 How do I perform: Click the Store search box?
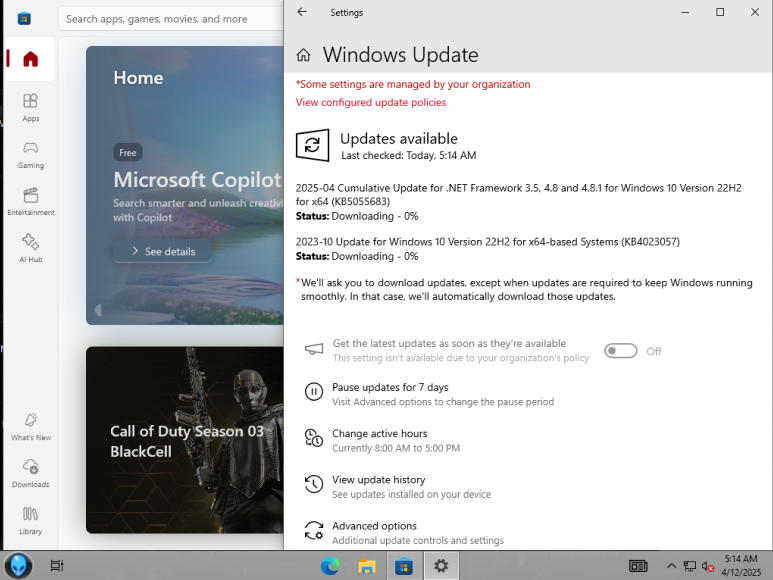click(171, 19)
